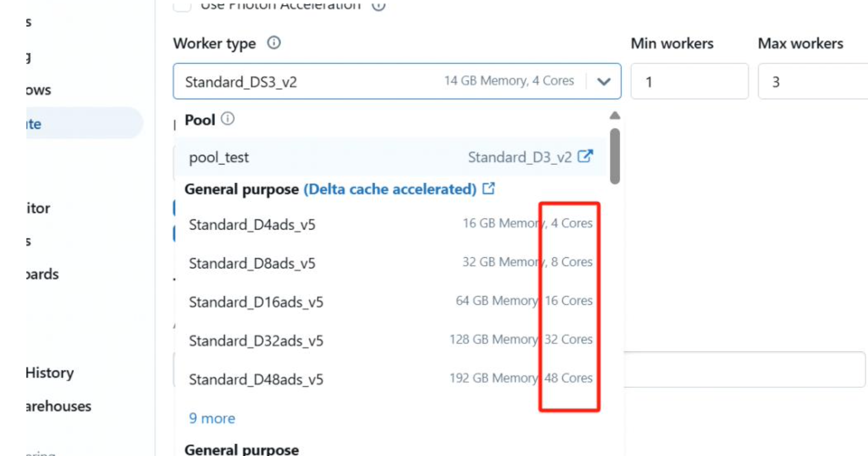Image resolution: width=868 pixels, height=456 pixels.
Task: Click the Max workers input field
Action: pyautogui.click(x=813, y=81)
